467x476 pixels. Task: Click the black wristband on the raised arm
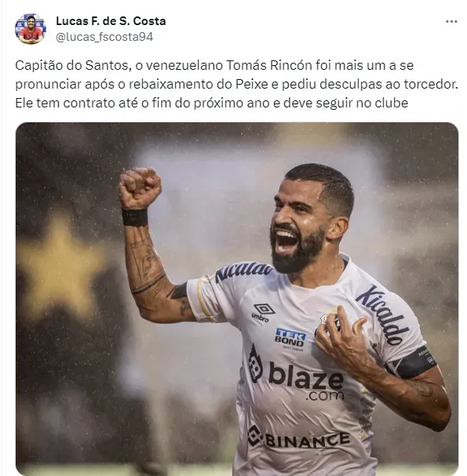point(135,217)
